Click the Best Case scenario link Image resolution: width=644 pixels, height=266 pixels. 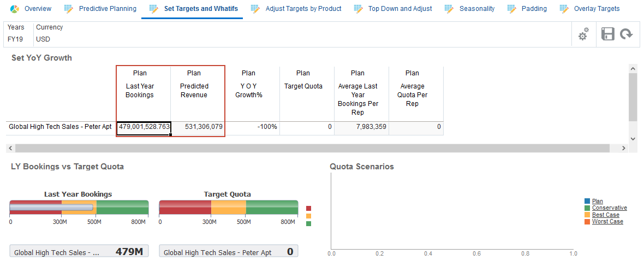[605, 215]
